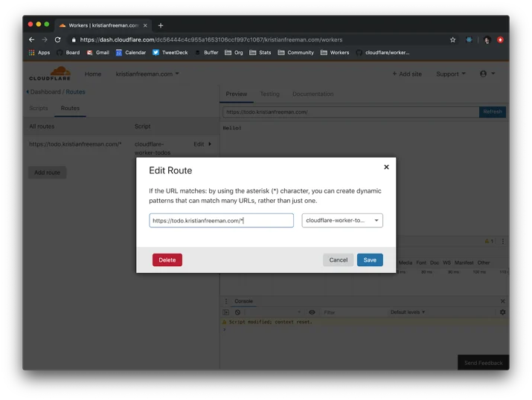Click Cancel in Edit Route dialog
The width and height of the screenshot is (532, 400).
click(339, 260)
